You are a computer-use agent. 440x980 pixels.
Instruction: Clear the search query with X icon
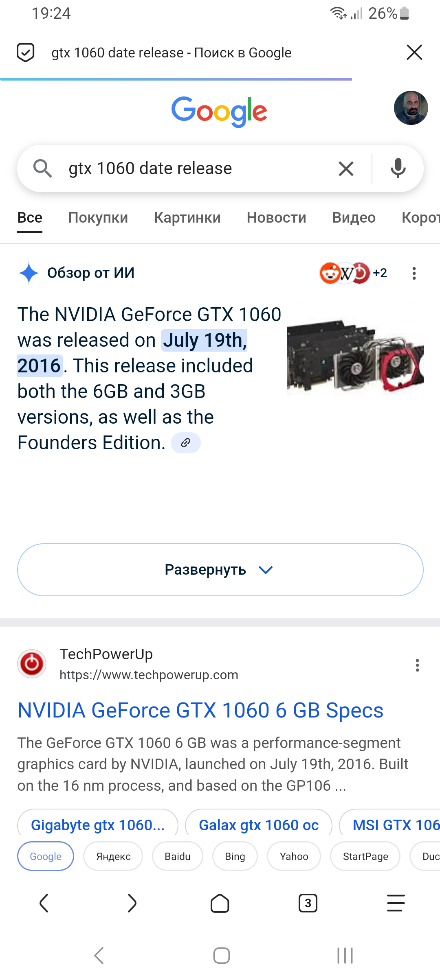(x=346, y=168)
